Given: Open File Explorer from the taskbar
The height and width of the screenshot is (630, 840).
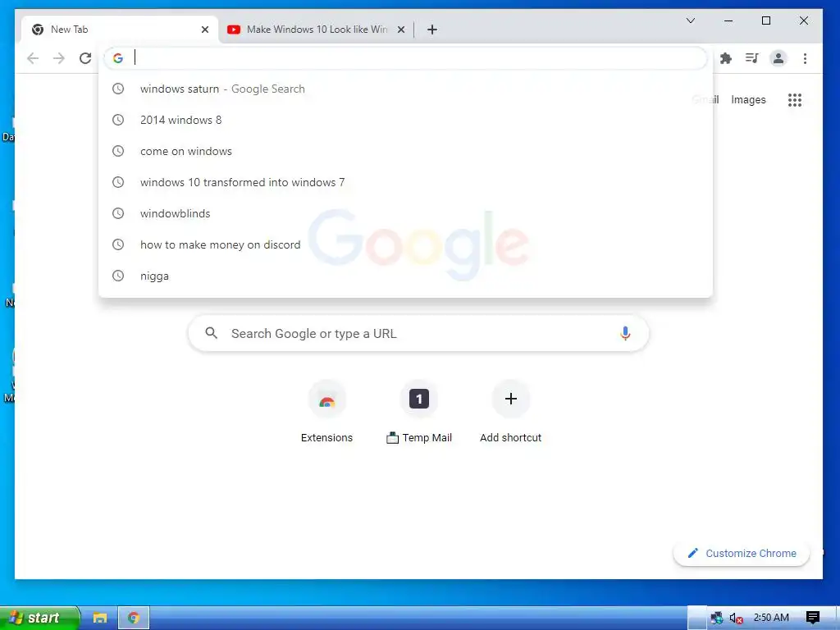Looking at the screenshot, I should pyautogui.click(x=99, y=618).
